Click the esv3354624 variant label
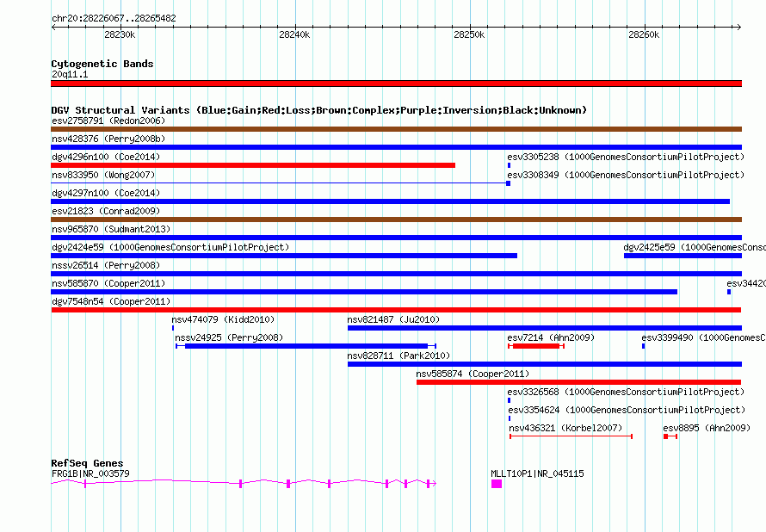Screen dimensions: 766x532 pos(627,410)
